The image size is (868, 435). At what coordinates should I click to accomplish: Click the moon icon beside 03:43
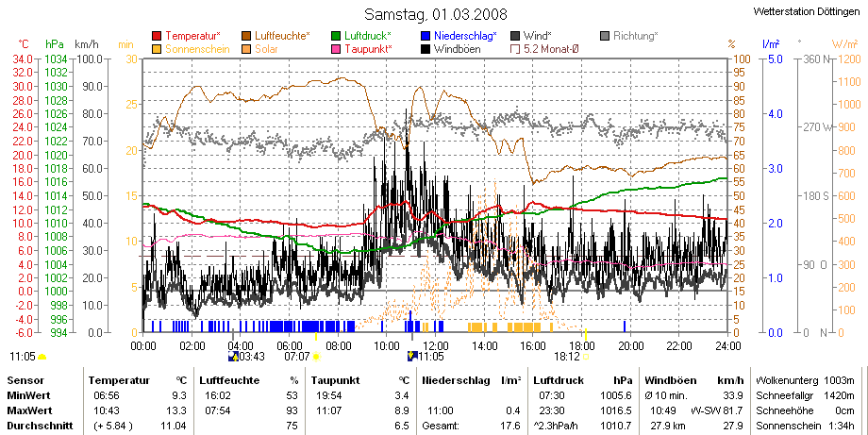point(233,357)
